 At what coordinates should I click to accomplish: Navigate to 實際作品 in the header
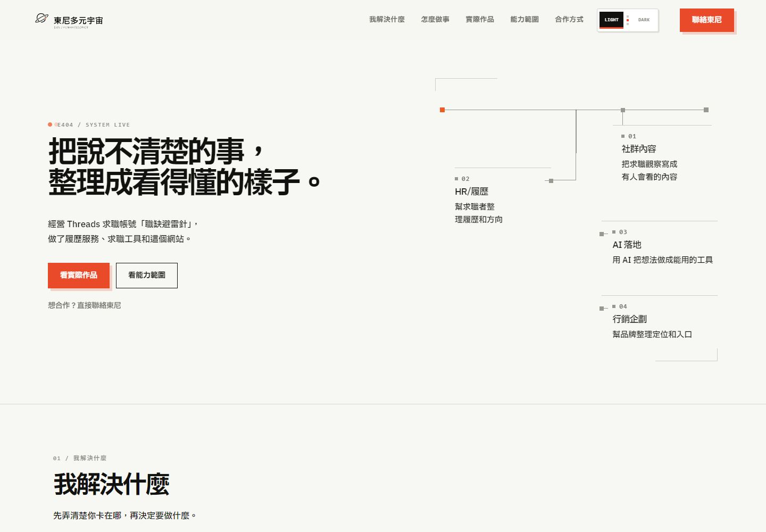pyautogui.click(x=480, y=20)
